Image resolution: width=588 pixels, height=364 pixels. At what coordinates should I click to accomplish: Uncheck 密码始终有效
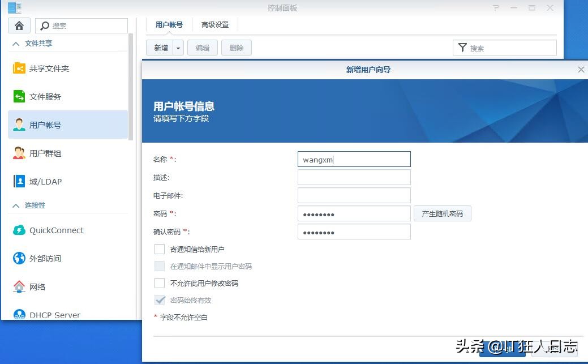(159, 300)
